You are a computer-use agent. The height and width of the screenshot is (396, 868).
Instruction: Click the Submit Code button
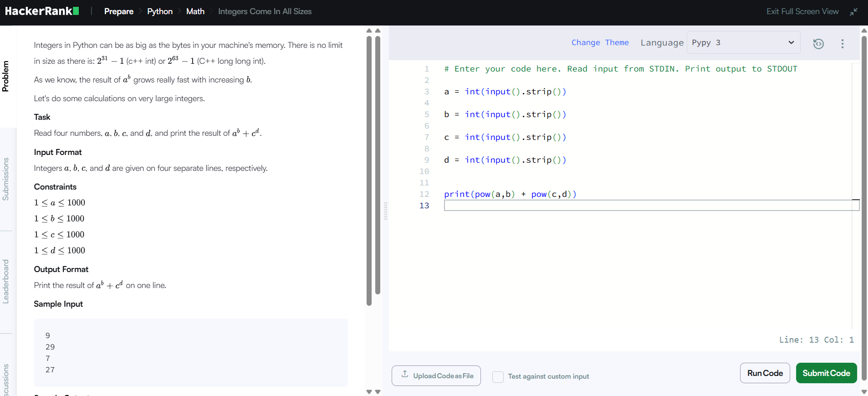click(x=827, y=373)
